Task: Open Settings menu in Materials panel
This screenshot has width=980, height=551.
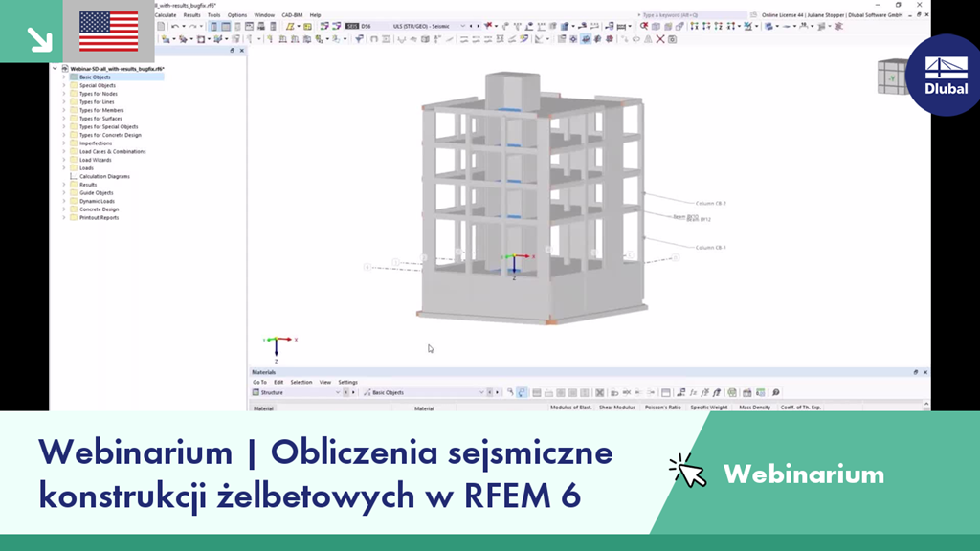Action: point(347,382)
